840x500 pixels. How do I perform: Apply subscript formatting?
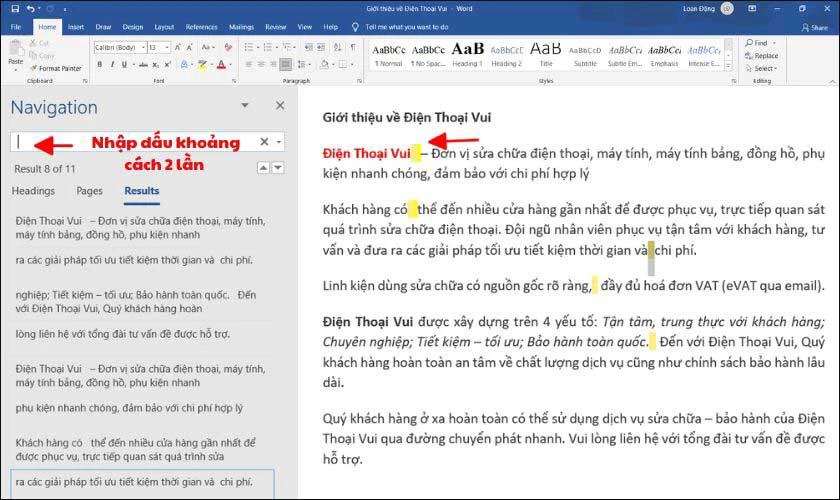coord(155,64)
